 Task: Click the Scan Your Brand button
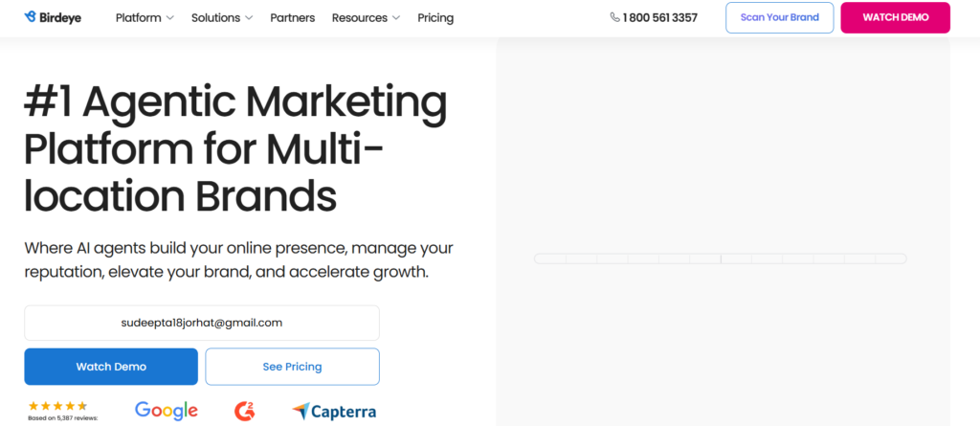(x=779, y=18)
